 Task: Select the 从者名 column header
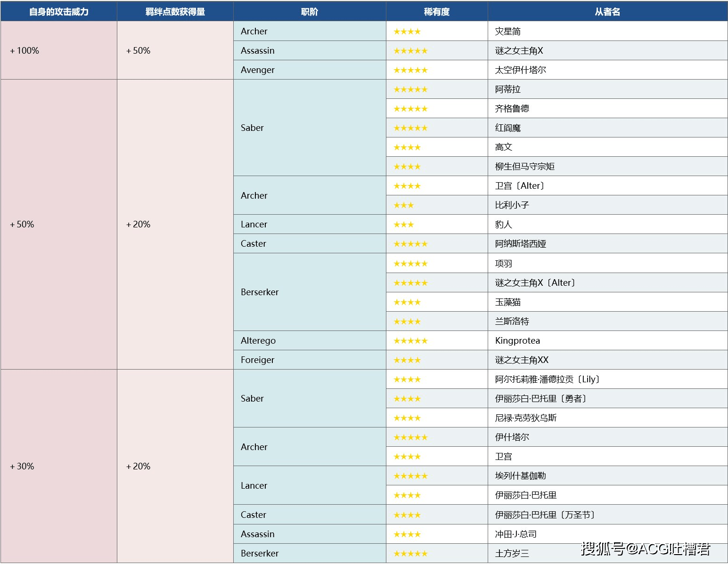tap(607, 11)
